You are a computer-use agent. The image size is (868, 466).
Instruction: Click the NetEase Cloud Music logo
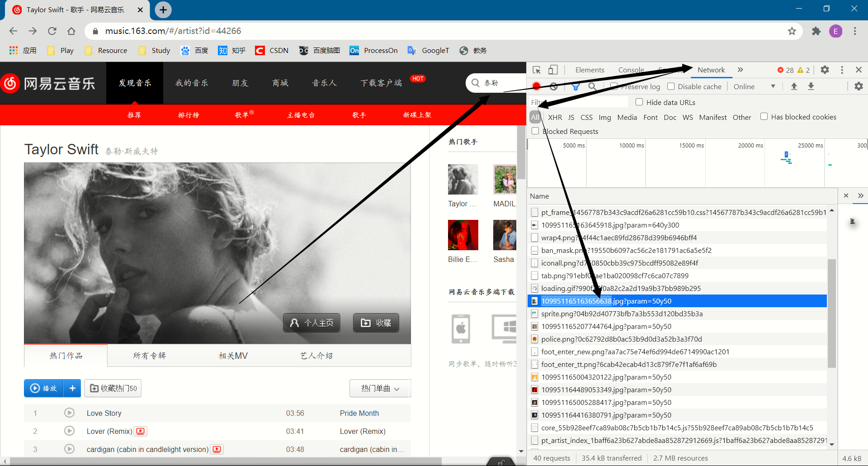[x=48, y=83]
